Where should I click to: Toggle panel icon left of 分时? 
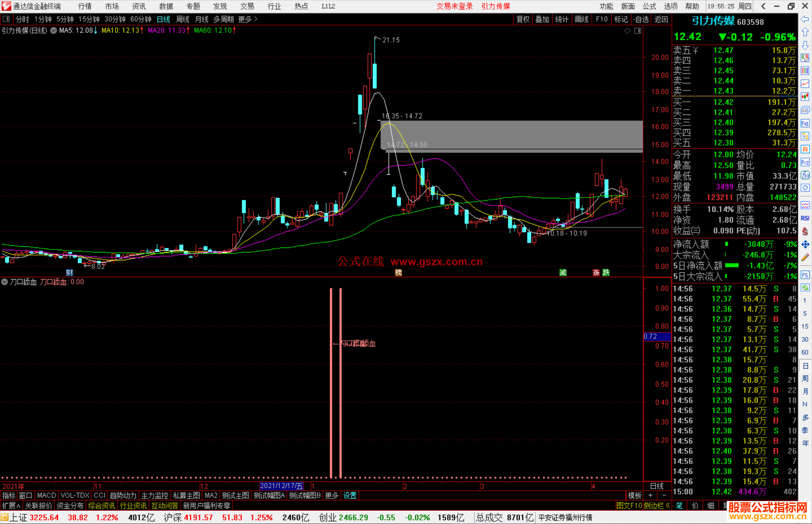6,19
